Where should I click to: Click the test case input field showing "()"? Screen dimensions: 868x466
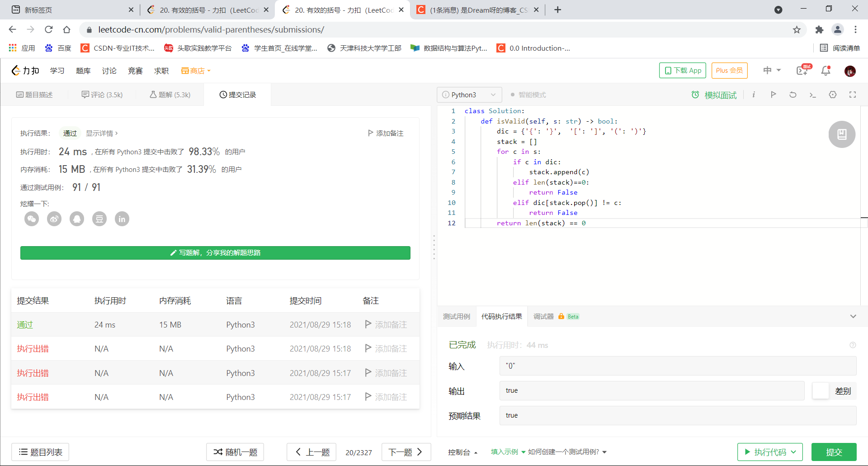(x=633, y=366)
